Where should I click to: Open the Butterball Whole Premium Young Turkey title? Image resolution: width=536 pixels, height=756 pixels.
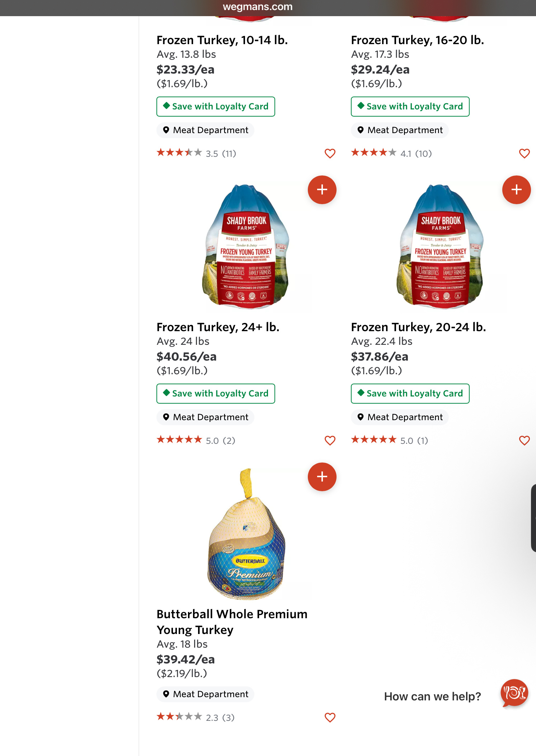[232, 622]
